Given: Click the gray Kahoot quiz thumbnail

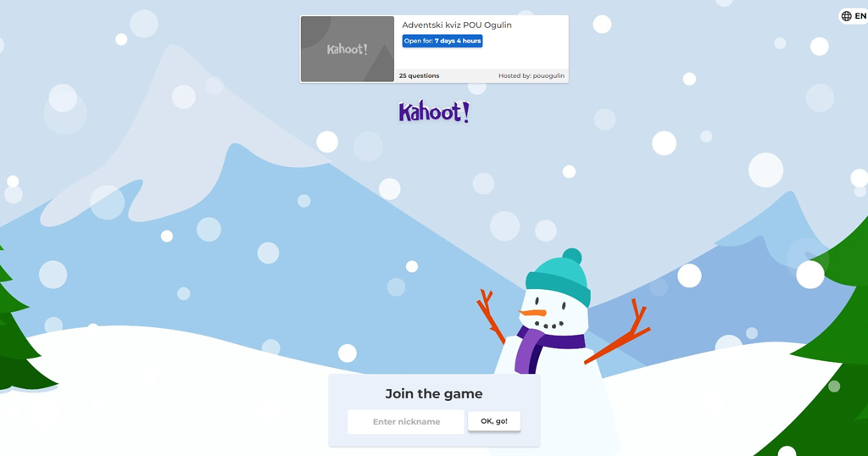Looking at the screenshot, I should pyautogui.click(x=347, y=49).
